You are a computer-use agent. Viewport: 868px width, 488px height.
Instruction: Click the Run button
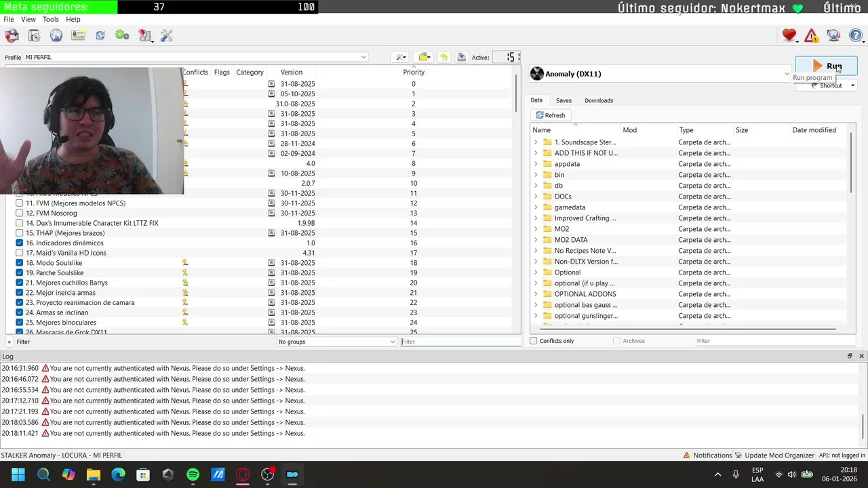pyautogui.click(x=826, y=66)
